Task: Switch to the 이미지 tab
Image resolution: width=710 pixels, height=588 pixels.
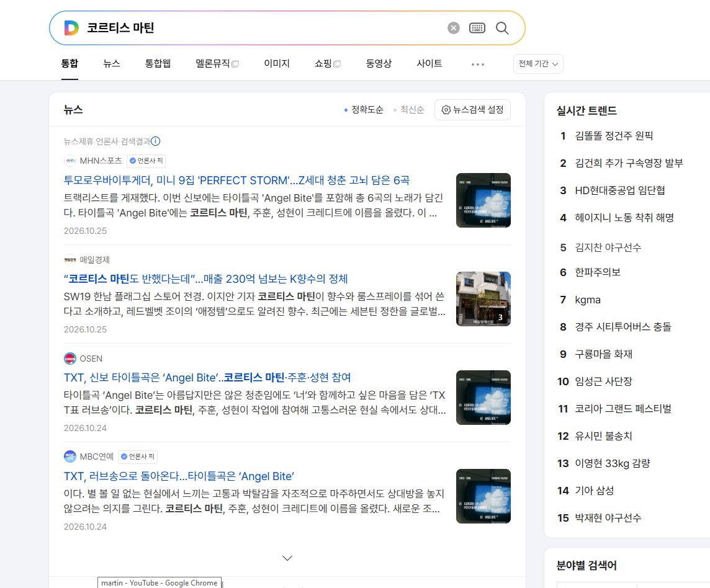Action: tap(277, 63)
